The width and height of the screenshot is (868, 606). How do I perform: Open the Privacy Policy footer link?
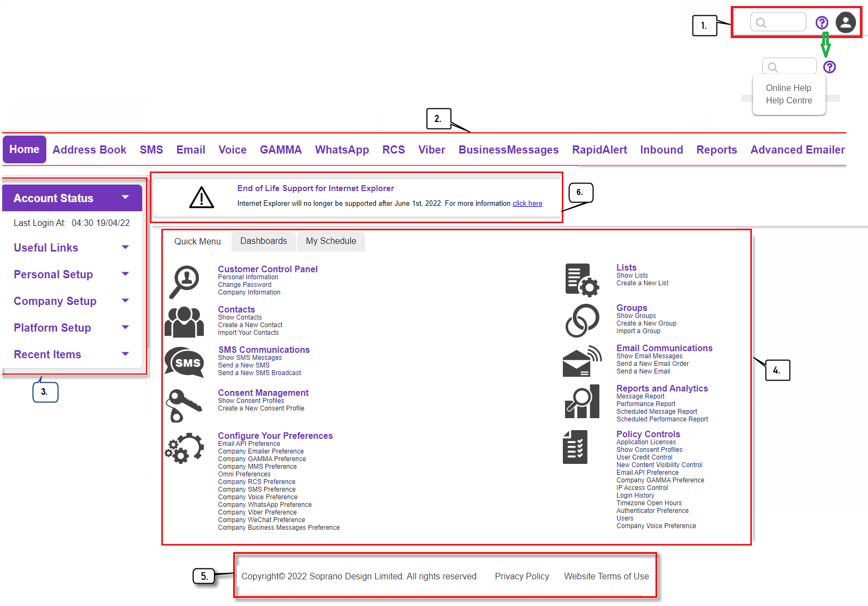click(x=521, y=576)
